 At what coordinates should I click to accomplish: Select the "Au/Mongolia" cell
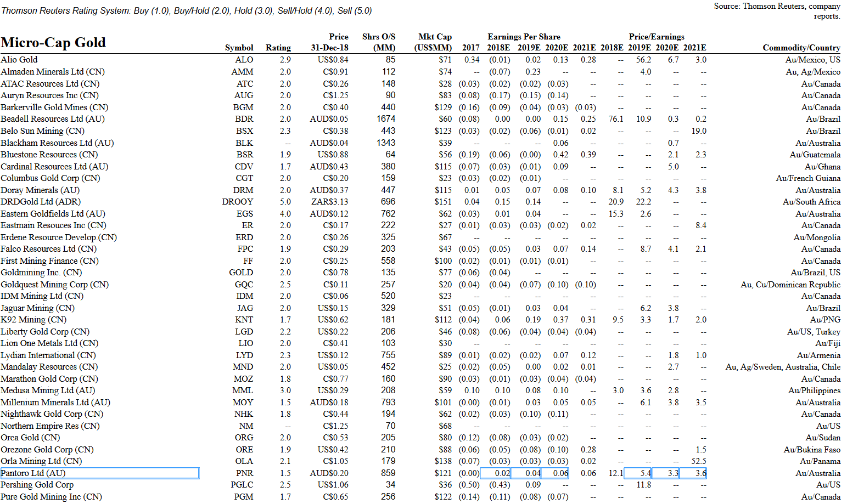pos(817,237)
